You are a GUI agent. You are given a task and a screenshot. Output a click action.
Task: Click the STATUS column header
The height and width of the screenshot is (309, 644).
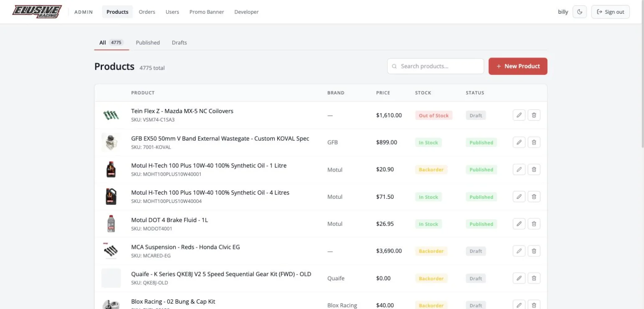click(475, 93)
